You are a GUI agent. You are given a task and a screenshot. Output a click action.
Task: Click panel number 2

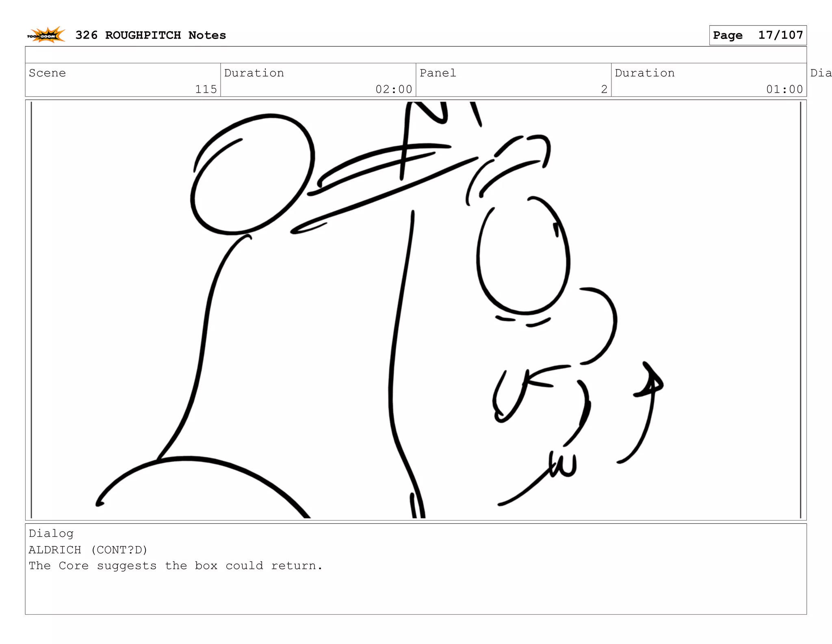[604, 89]
